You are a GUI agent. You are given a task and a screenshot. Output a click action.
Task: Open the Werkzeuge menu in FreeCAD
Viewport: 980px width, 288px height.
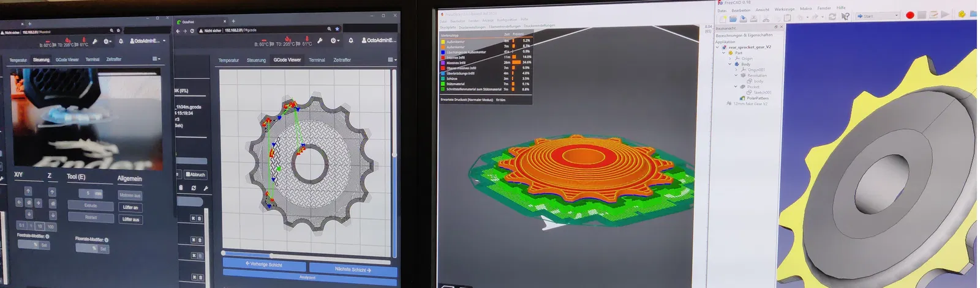tap(785, 9)
